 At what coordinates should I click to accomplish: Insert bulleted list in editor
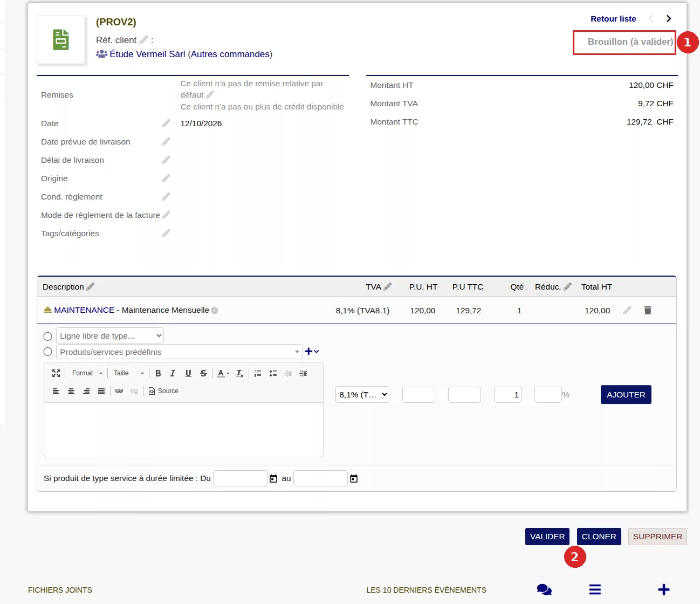pos(273,373)
